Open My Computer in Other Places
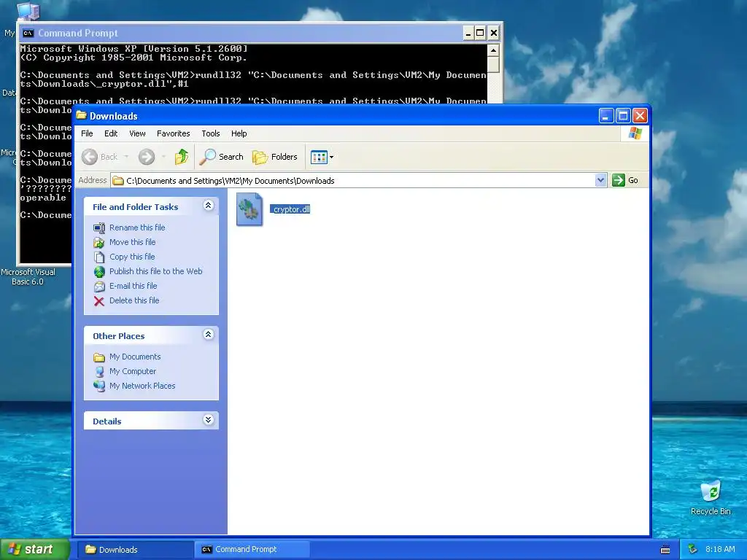 [133, 371]
